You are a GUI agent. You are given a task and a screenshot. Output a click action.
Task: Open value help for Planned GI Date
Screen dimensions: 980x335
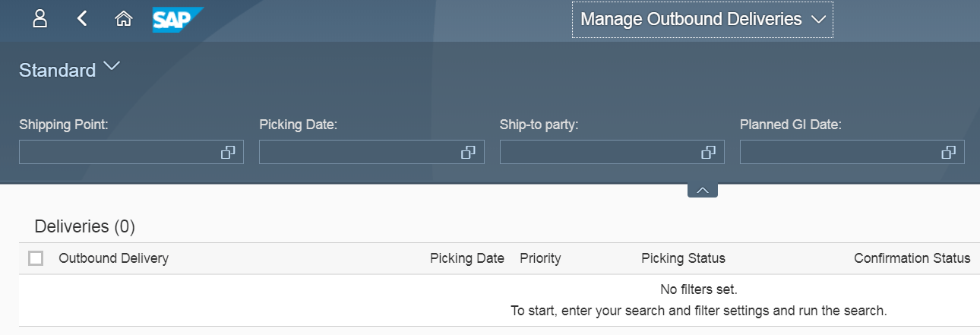948,153
